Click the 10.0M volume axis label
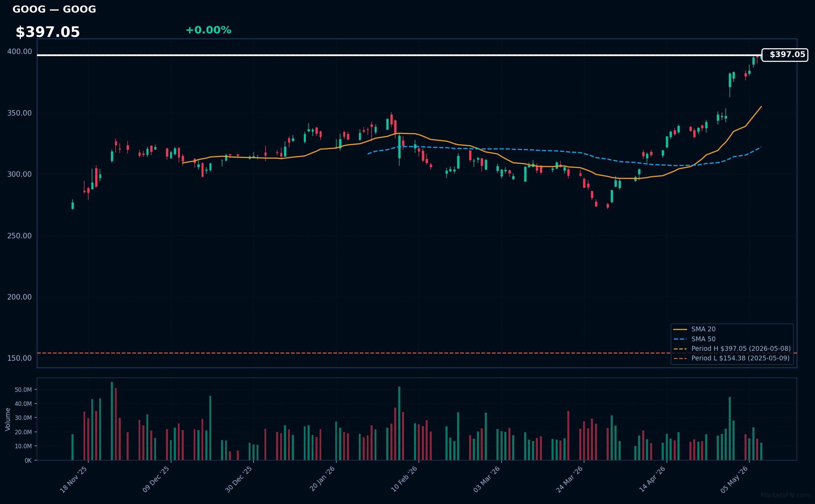This screenshot has width=815, height=504. [23, 446]
